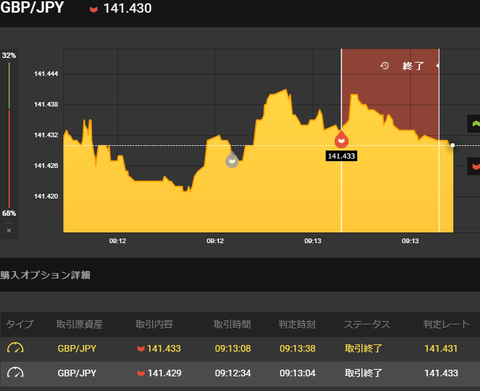This screenshot has height=391, width=480.
Task: Click 取引終了 status in yellow row
Action: tap(363, 349)
